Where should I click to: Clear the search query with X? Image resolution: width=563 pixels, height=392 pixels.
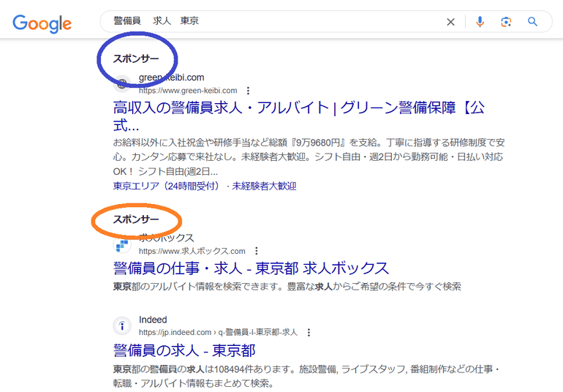450,22
